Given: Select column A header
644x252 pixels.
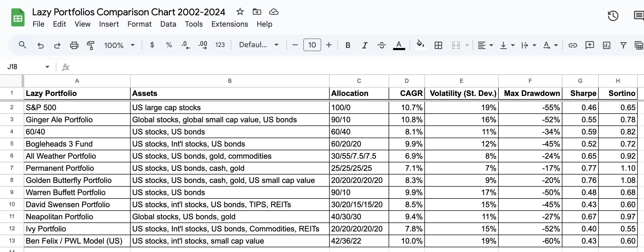Looking at the screenshot, I should [77, 81].
